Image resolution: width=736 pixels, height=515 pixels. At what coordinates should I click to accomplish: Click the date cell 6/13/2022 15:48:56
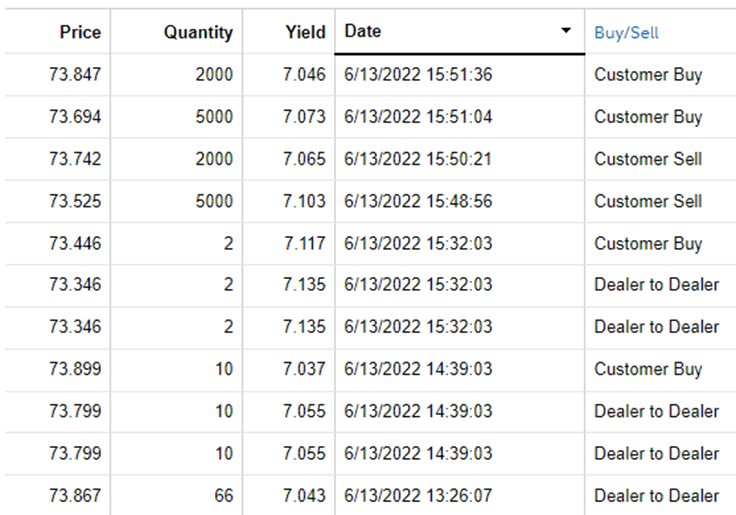pyautogui.click(x=418, y=201)
